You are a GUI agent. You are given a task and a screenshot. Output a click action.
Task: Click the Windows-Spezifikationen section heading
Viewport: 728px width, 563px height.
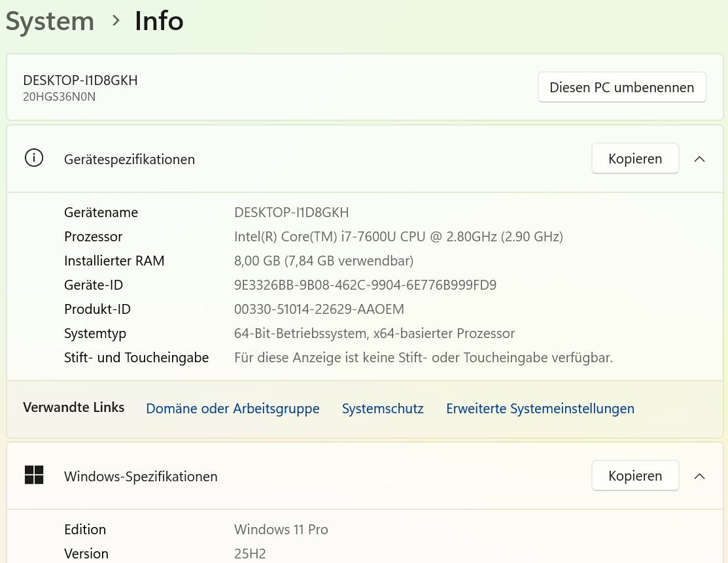pos(141,477)
